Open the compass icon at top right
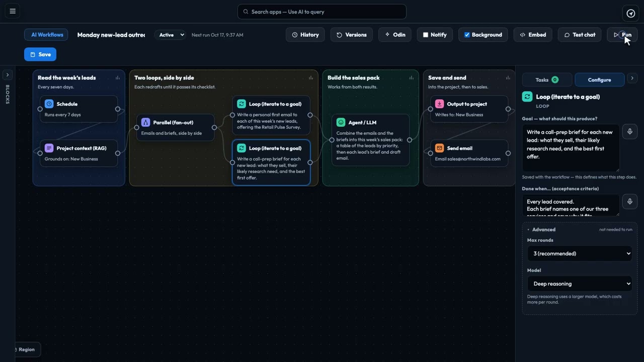644x362 pixels. [630, 13]
